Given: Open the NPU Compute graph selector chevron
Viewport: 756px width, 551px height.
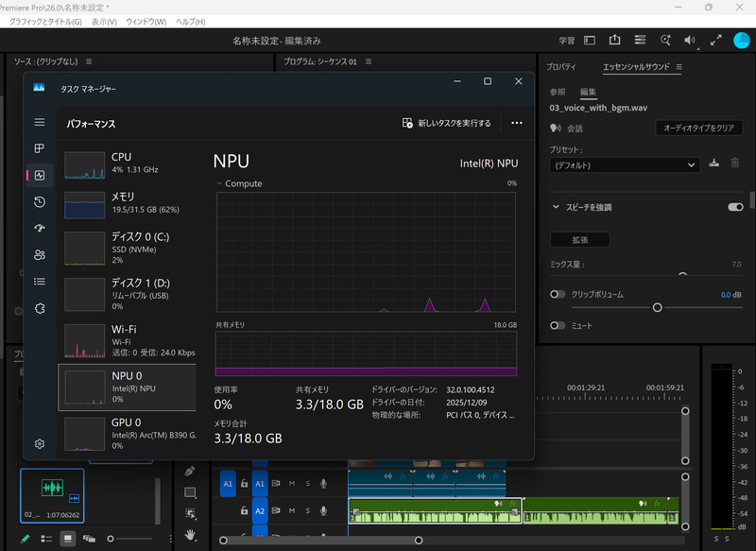Looking at the screenshot, I should pyautogui.click(x=219, y=183).
